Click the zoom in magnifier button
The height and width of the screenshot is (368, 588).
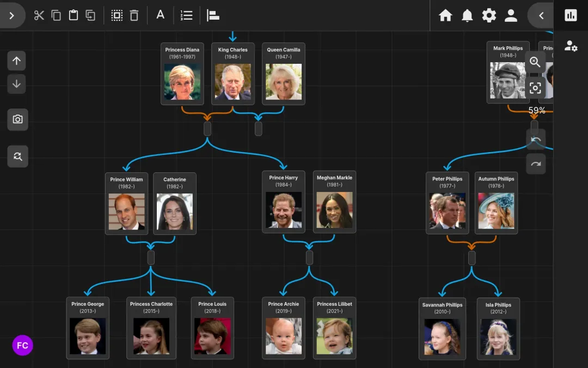[535, 62]
